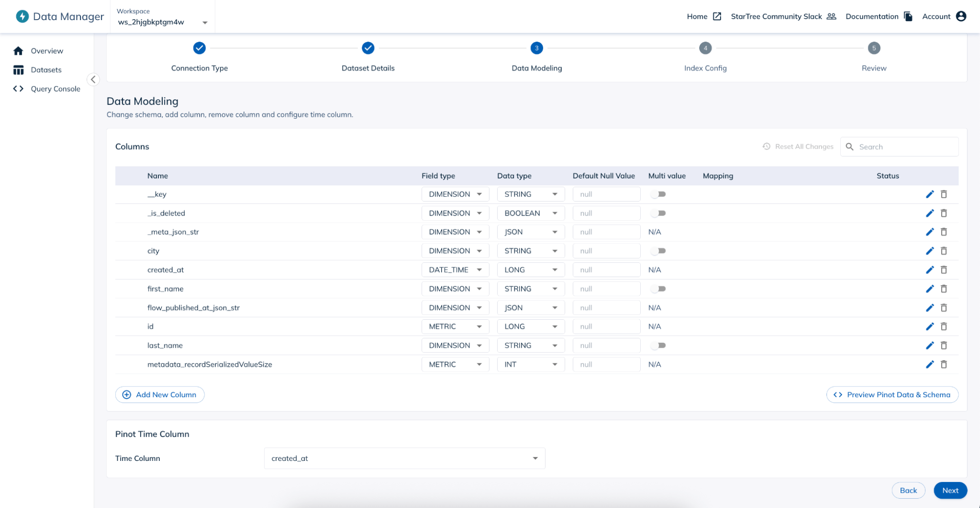Image resolution: width=980 pixels, height=508 pixels.
Task: Open field type dropdown for last_name
Action: 455,346
